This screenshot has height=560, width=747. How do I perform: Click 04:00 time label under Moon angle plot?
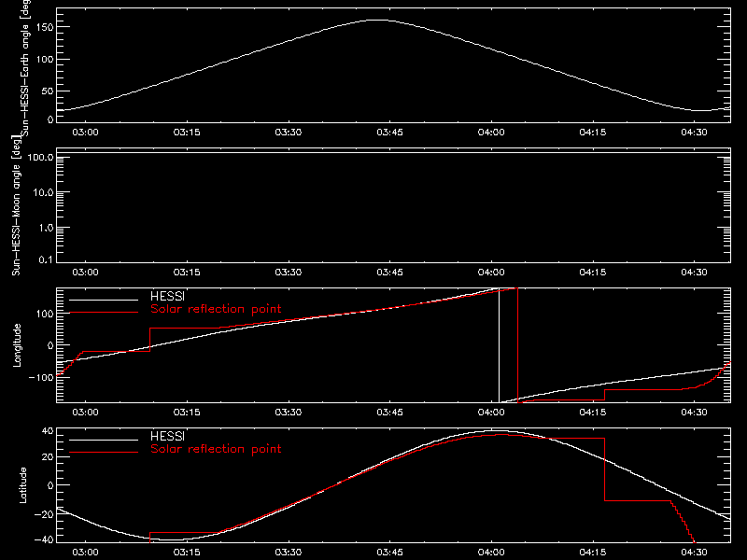491,273
